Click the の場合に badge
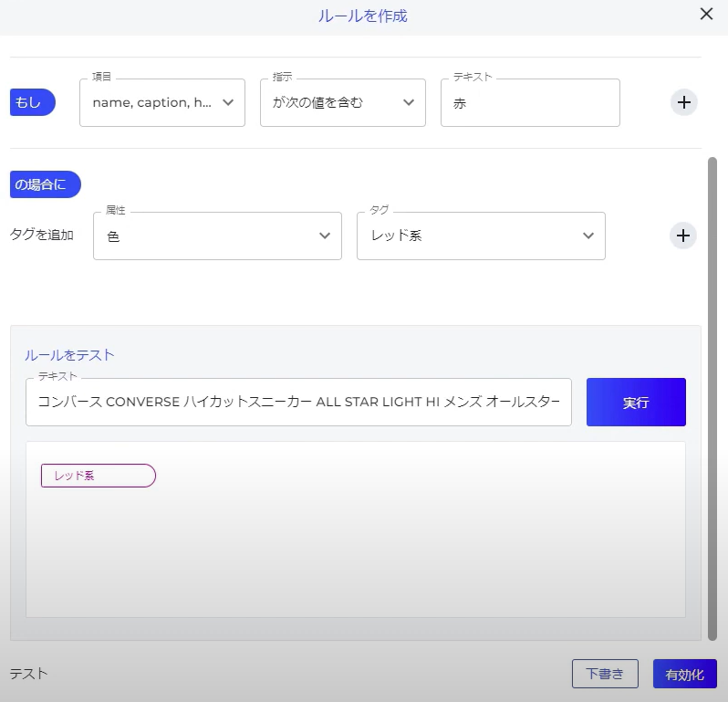Viewport: 728px width, 702px height. (x=46, y=184)
